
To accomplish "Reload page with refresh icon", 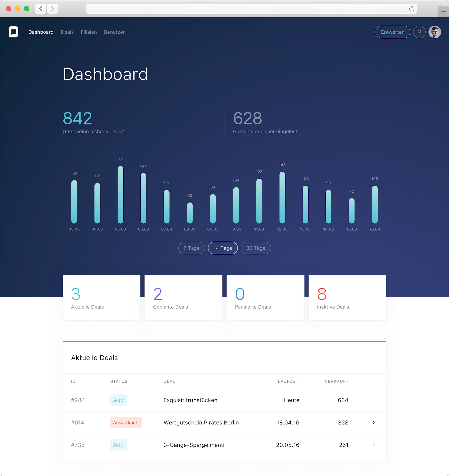I will click(x=411, y=9).
